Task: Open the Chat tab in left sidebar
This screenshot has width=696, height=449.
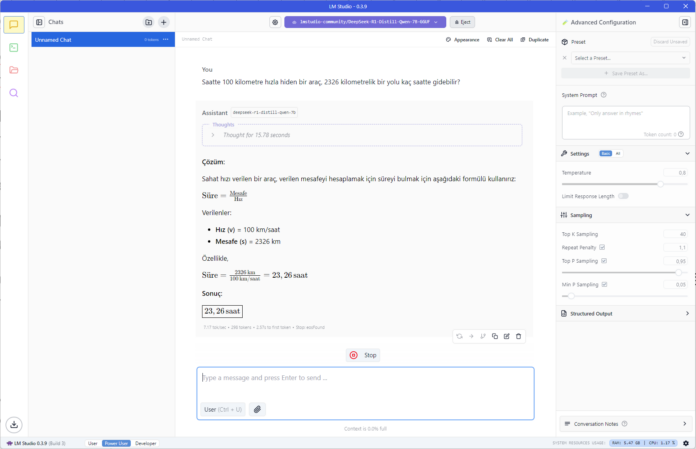Action: [x=14, y=24]
